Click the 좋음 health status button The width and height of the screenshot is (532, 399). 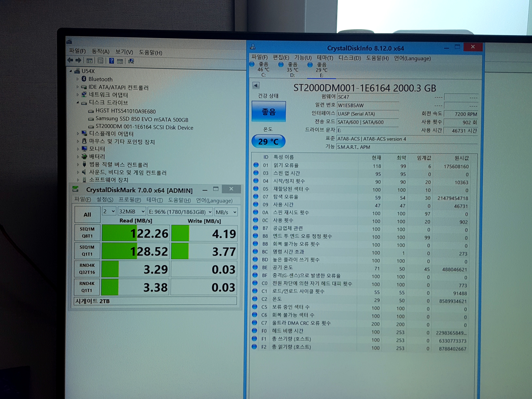(x=269, y=111)
